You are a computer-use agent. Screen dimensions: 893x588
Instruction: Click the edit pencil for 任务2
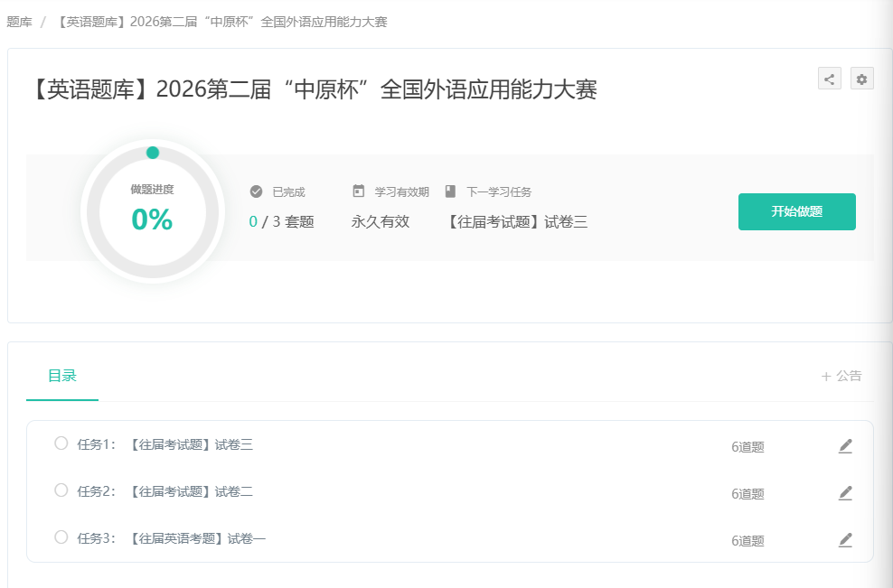(x=845, y=492)
